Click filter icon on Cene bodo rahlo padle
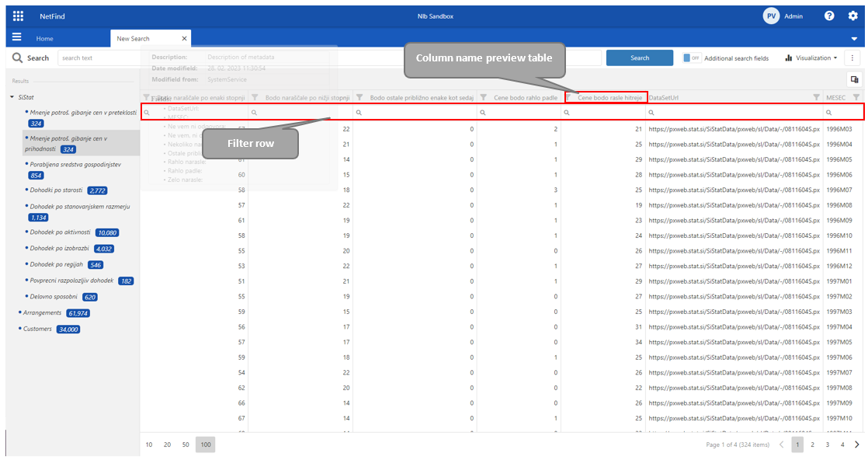 483,97
